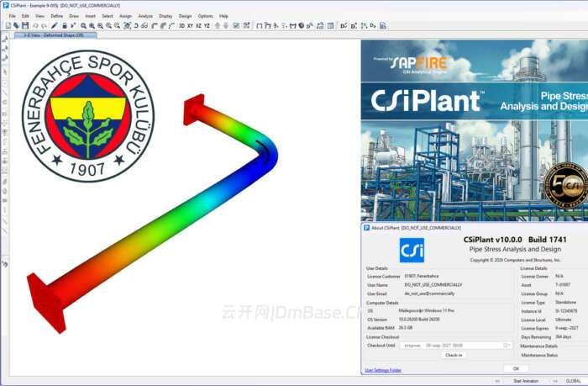
Task: Open the Analyze menu
Action: (x=145, y=16)
